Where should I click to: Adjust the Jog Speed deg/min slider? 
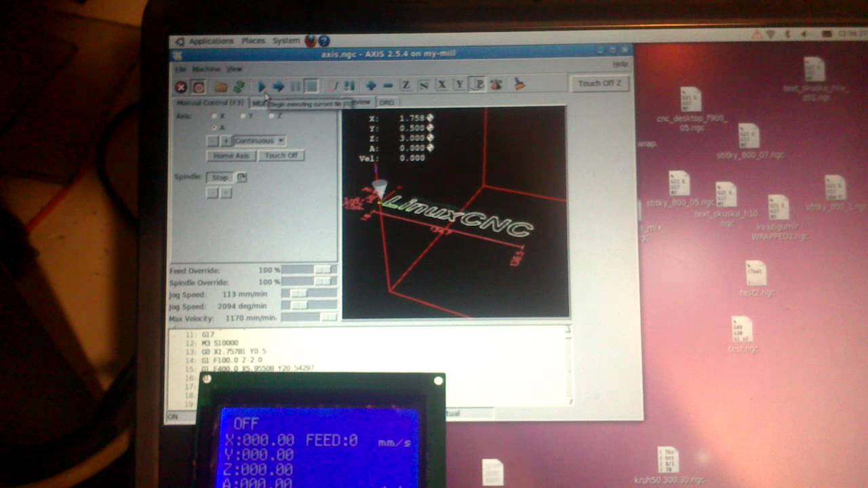point(309,306)
